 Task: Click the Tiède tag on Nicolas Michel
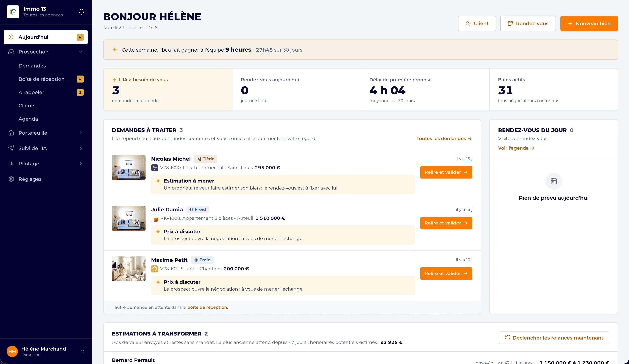tap(206, 159)
